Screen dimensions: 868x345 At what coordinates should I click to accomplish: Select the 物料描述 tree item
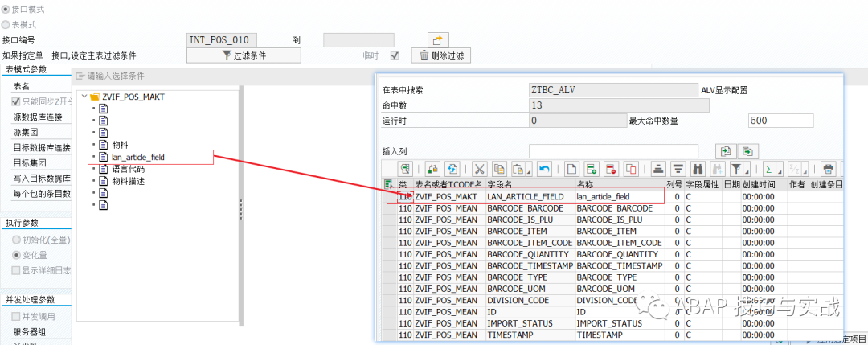[129, 181]
